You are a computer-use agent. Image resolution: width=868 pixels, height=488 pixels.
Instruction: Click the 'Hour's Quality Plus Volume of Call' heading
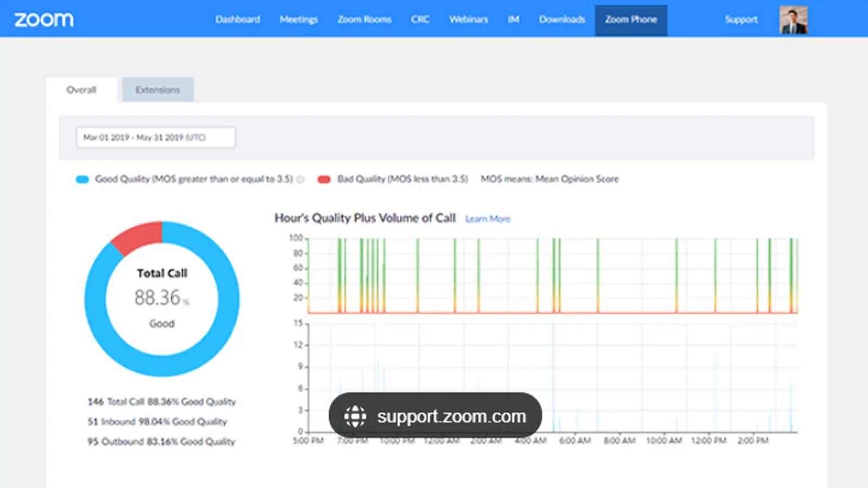pyautogui.click(x=365, y=218)
